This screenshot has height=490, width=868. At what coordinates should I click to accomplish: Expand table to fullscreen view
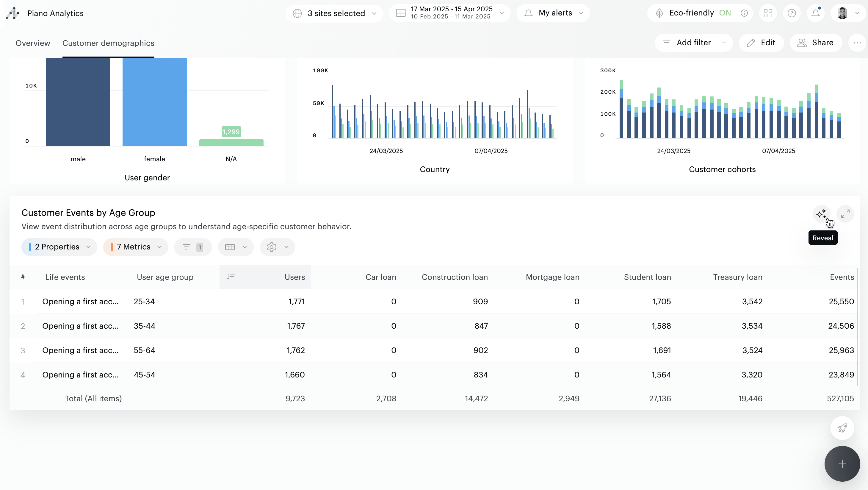(845, 213)
